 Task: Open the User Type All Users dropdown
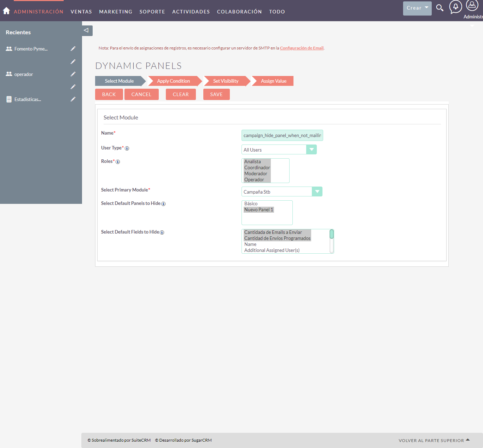(x=279, y=149)
